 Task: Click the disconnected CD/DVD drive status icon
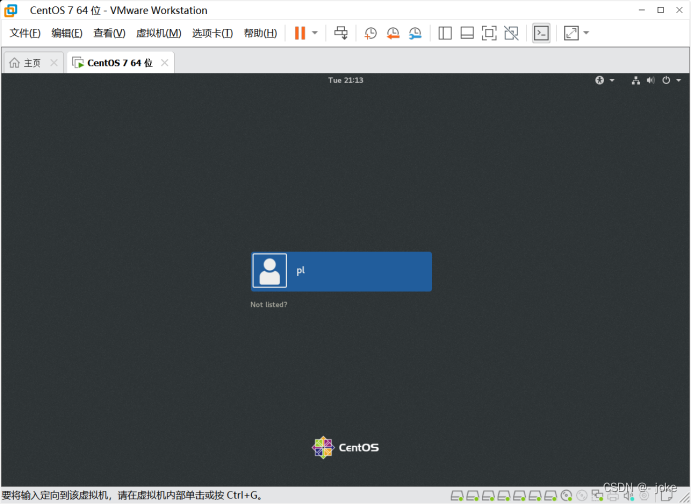pyautogui.click(x=582, y=496)
